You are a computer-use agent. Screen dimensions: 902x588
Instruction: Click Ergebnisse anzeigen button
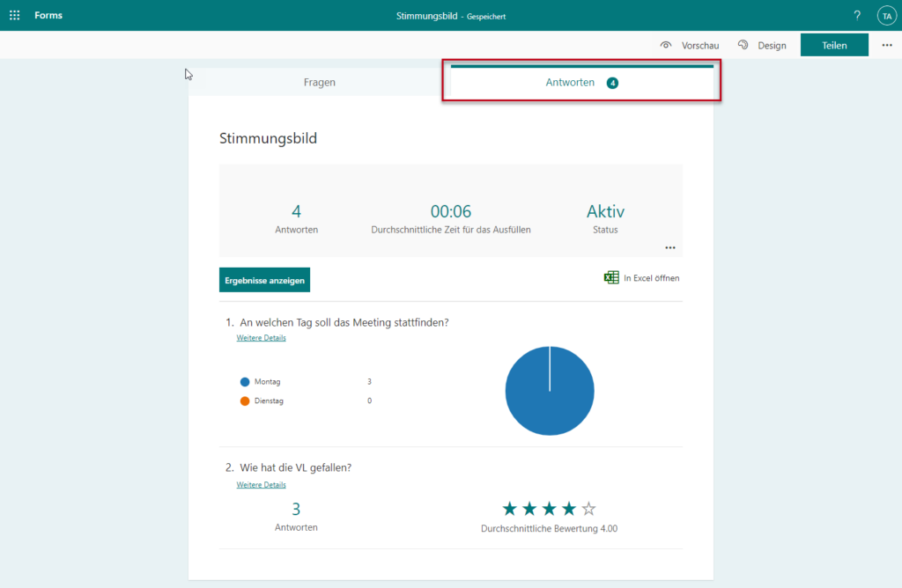click(264, 280)
